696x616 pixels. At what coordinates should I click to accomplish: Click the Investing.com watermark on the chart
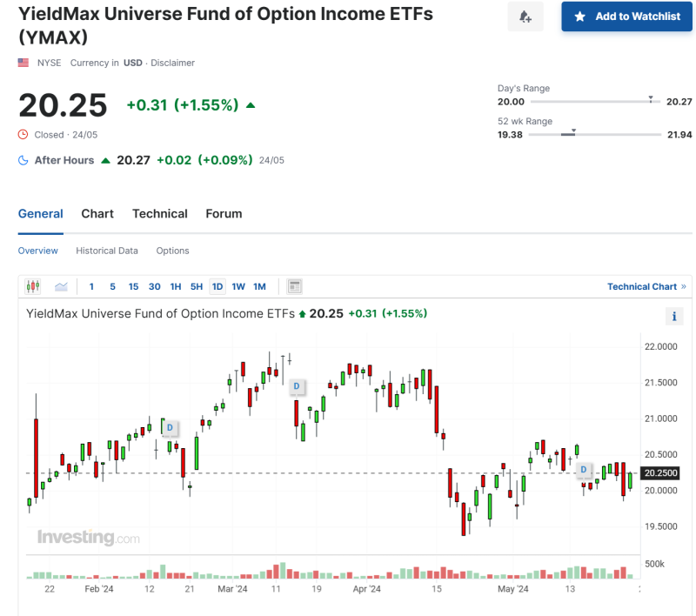89,538
